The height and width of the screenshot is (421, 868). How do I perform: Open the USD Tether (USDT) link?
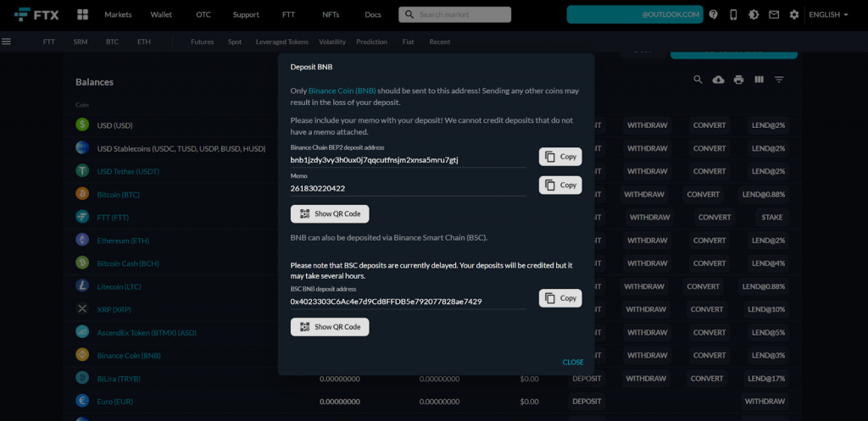point(128,171)
